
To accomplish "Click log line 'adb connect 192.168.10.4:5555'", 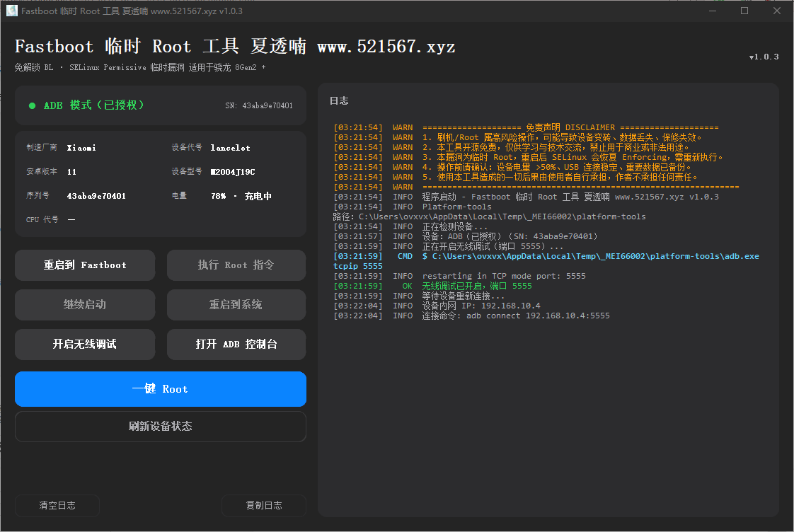I will pyautogui.click(x=471, y=316).
